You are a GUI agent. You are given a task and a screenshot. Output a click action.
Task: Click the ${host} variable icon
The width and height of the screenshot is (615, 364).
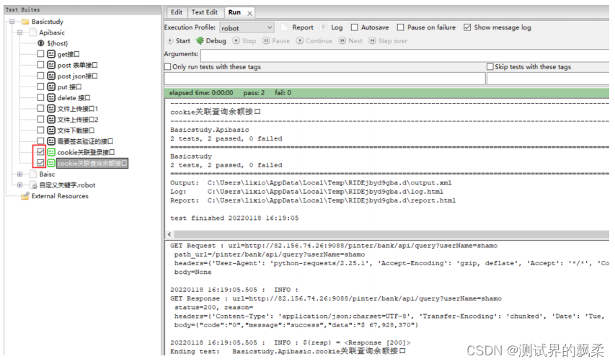41,43
